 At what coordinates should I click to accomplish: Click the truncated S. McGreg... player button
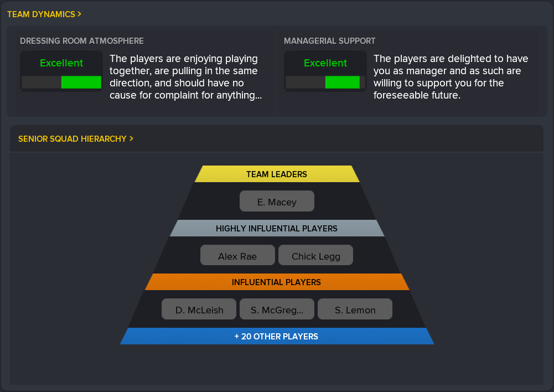click(x=277, y=310)
